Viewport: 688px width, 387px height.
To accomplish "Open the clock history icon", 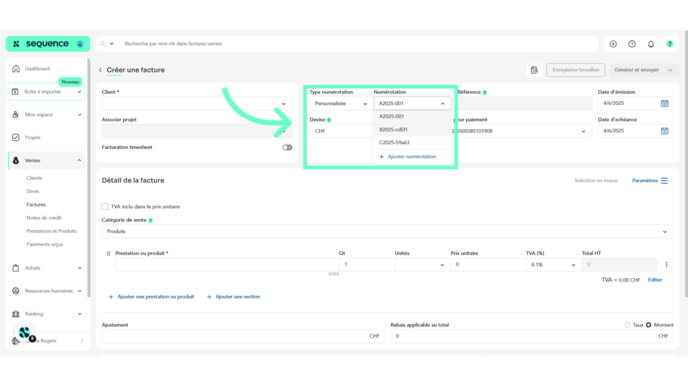I will point(632,44).
